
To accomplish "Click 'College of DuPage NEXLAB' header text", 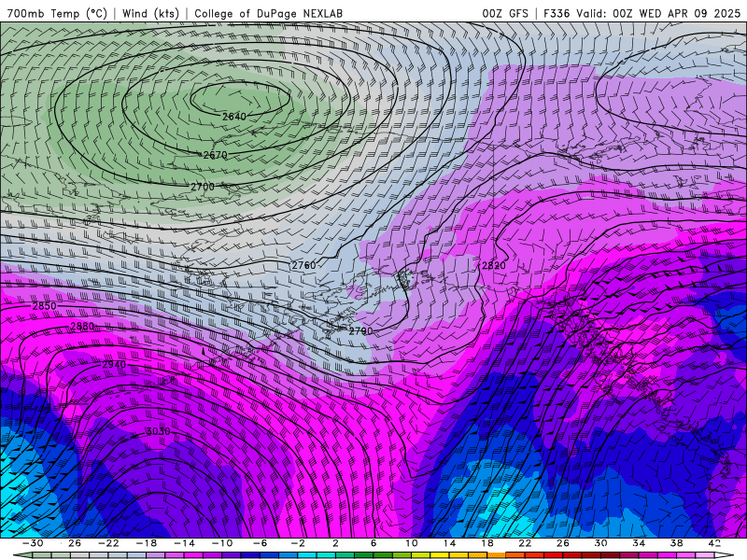I will [268, 14].
